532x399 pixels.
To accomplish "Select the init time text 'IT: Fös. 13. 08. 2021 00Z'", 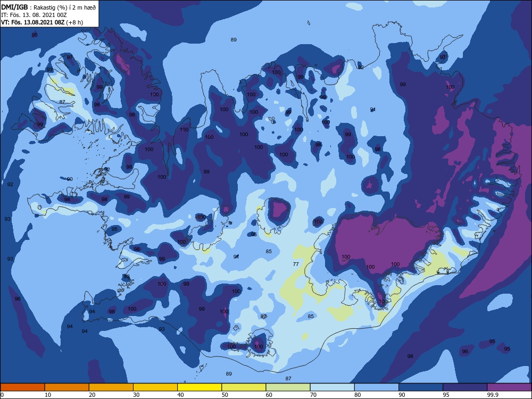I will point(34,15).
